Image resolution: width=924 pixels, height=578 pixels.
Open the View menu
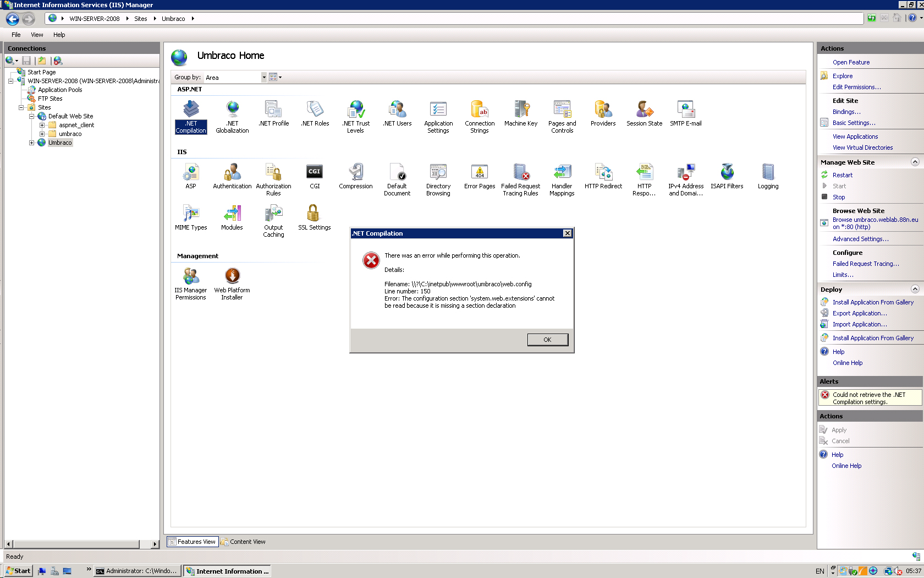pos(37,35)
